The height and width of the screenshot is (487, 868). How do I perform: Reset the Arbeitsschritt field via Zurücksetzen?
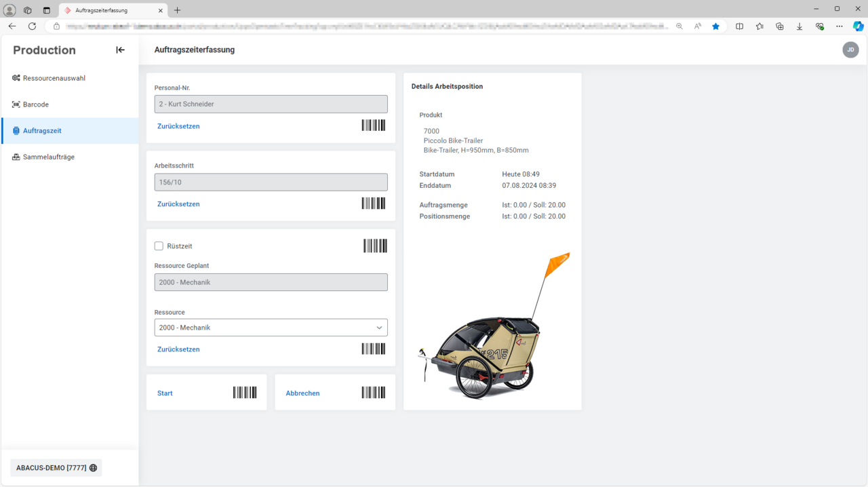tap(178, 204)
